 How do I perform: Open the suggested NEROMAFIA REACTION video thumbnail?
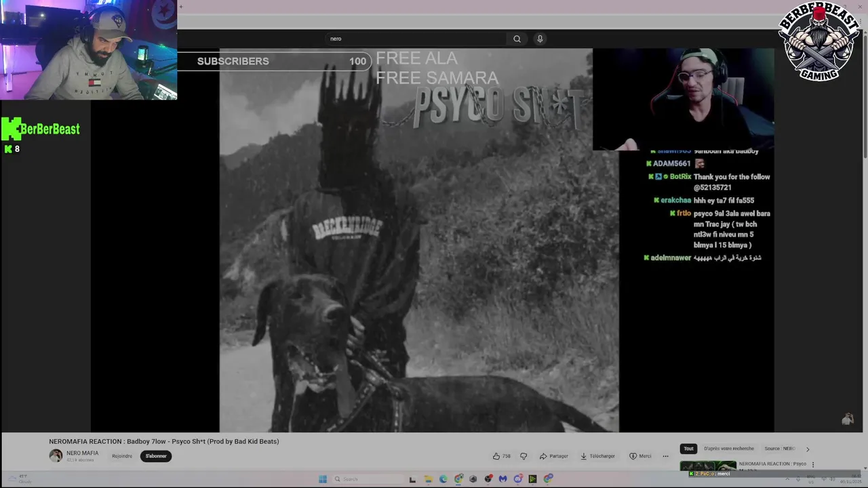click(708, 466)
